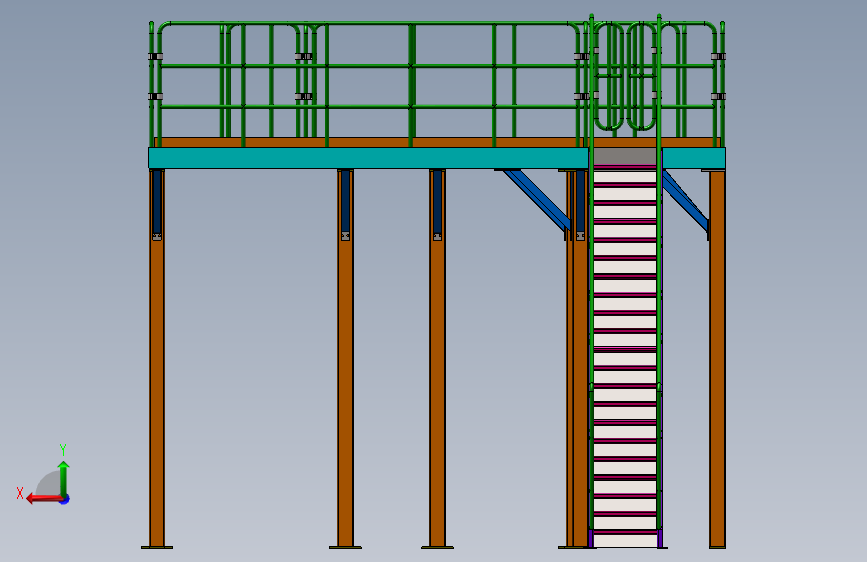The image size is (867, 562).
Task: Select the blue diagonal brace left of stairs
Action: click(536, 199)
